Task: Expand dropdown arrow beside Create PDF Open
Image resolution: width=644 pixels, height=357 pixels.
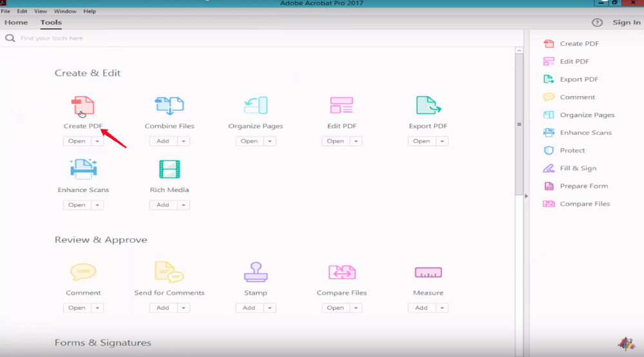Action: click(97, 141)
